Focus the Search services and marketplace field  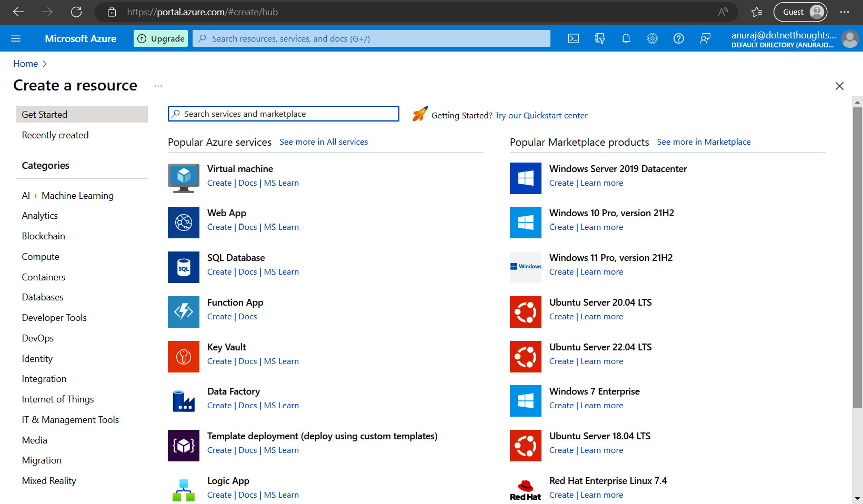pos(284,114)
